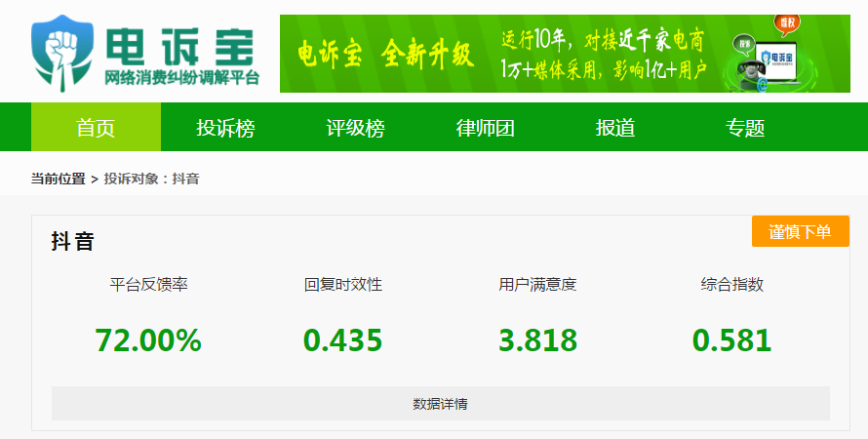Open the 报道 nav tab
The width and height of the screenshot is (868, 439).
(x=615, y=127)
